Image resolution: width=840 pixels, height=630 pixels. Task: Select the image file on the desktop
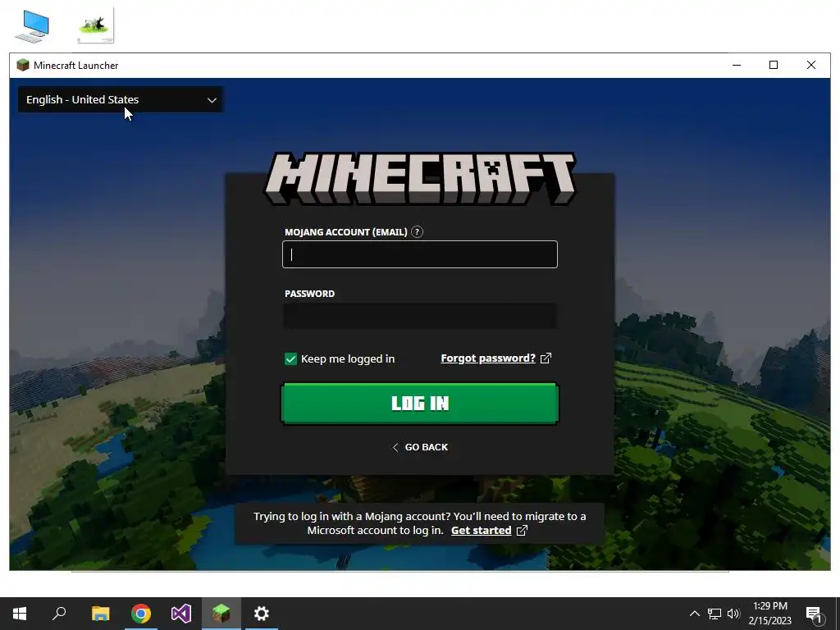pyautogui.click(x=96, y=25)
